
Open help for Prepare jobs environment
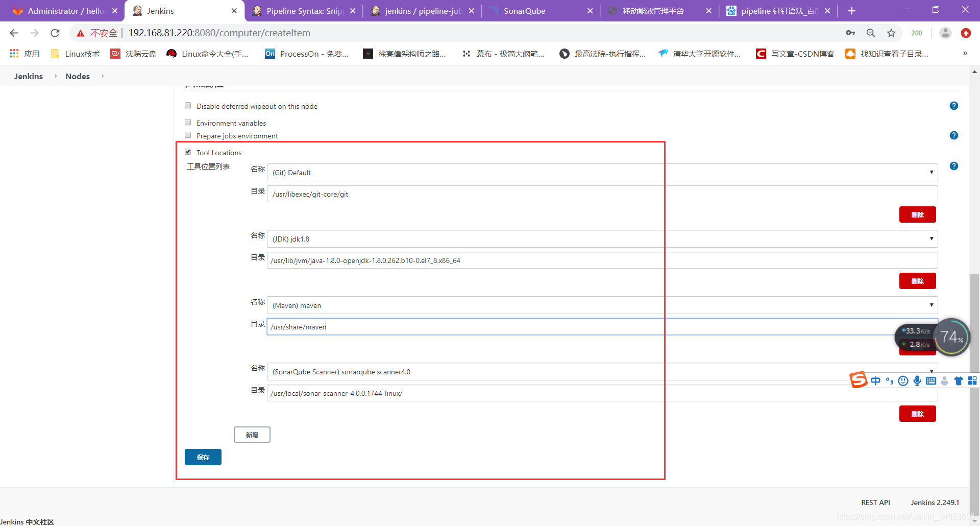point(954,135)
